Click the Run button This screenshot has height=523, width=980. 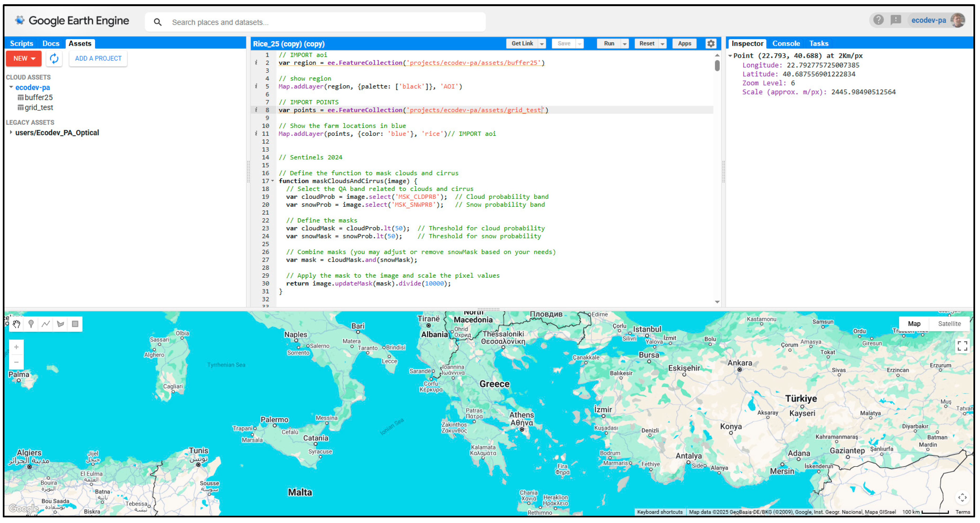click(609, 43)
